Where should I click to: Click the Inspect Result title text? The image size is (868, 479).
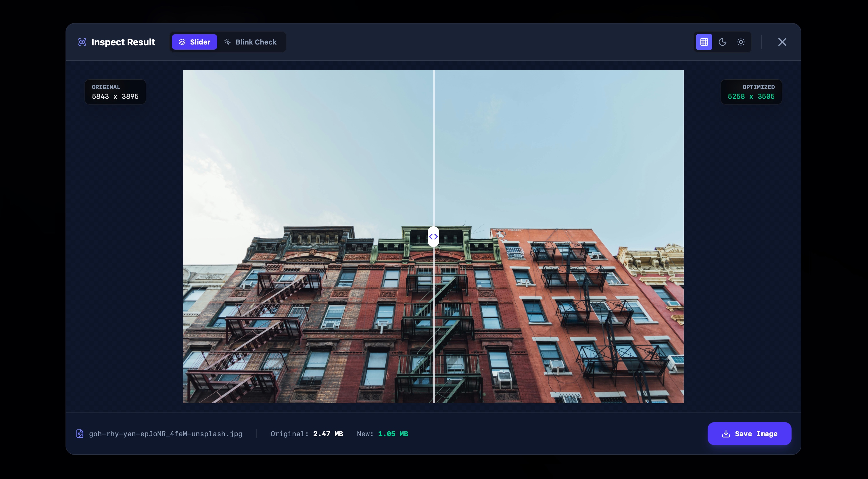[x=123, y=42]
